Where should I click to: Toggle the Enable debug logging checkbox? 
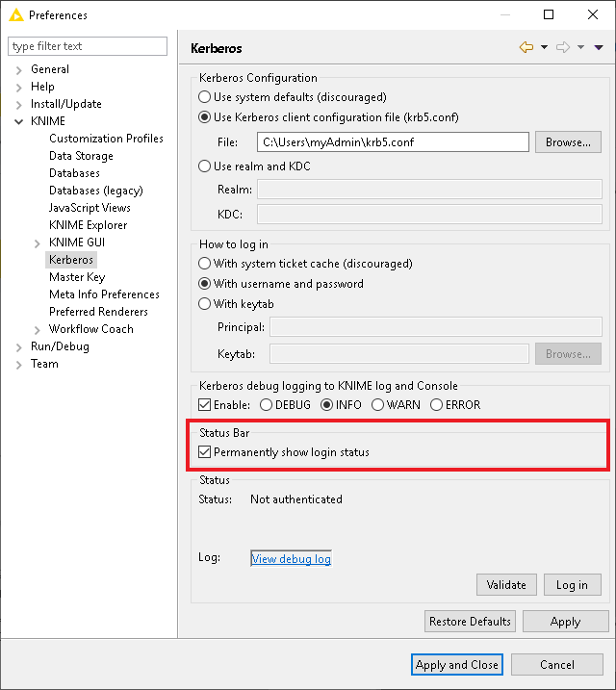(x=205, y=404)
